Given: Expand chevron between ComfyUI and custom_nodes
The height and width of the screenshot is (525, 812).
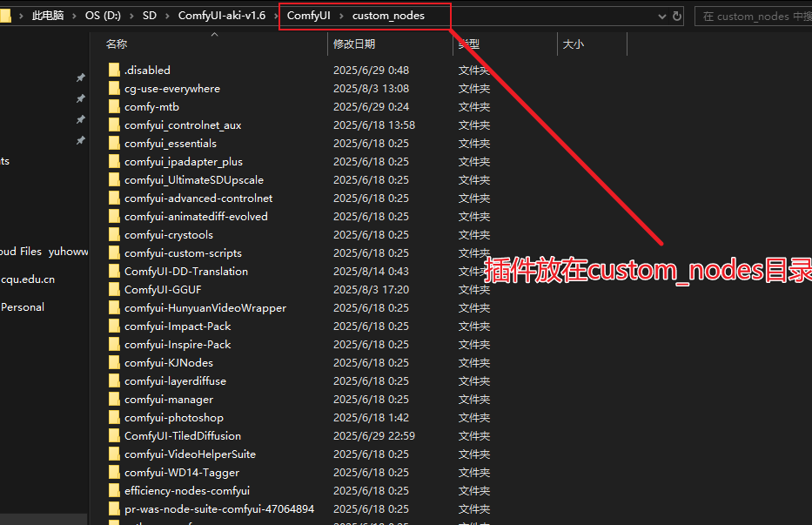Looking at the screenshot, I should coord(341,16).
